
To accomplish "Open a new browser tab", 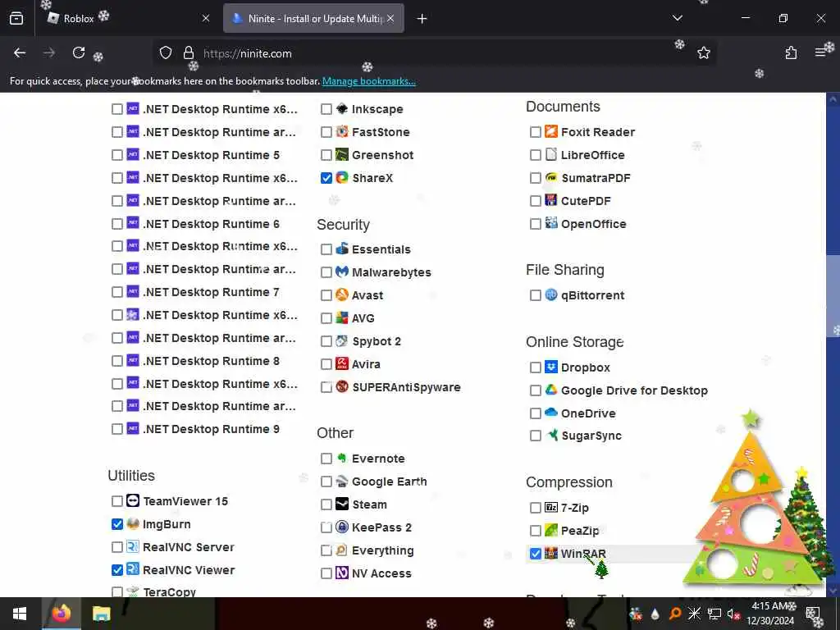I will click(422, 19).
